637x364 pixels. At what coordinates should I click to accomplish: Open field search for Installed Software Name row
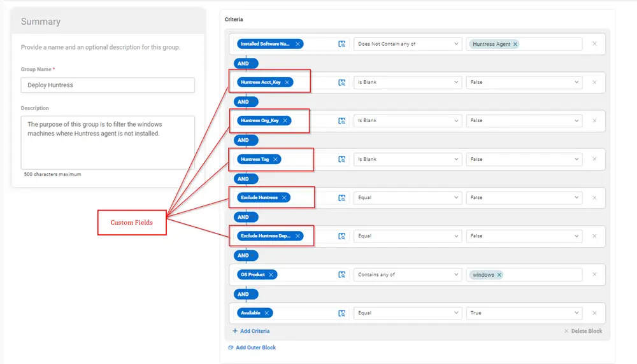[x=341, y=44]
